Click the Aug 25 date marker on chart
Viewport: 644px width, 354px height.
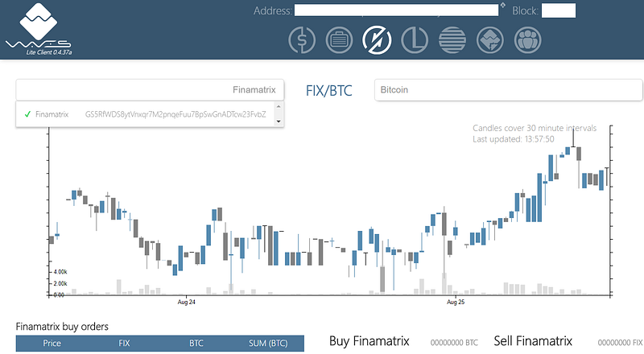pos(456,303)
